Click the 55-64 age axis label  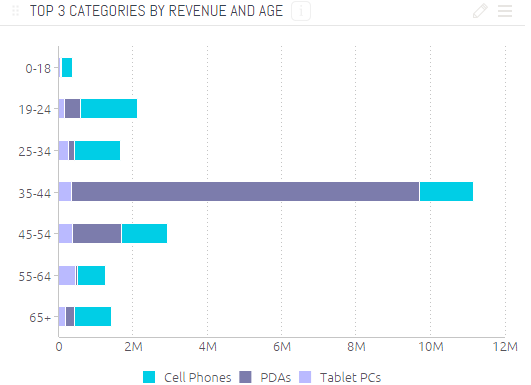[x=35, y=276]
